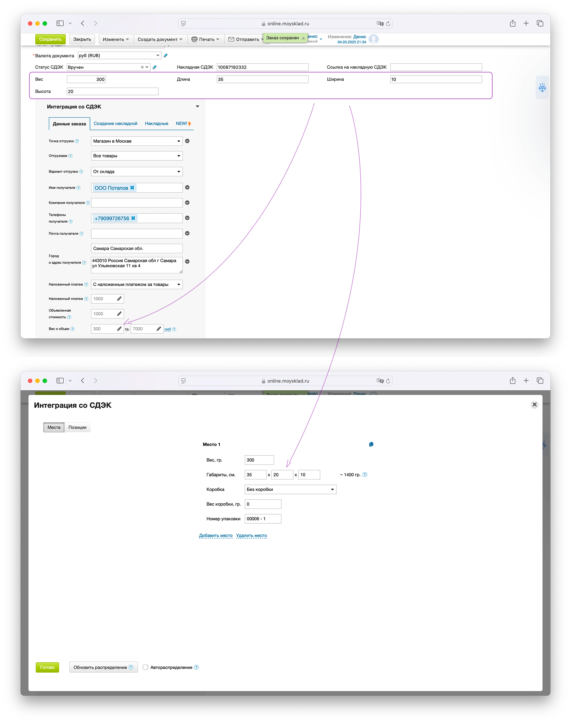This screenshot has width=571, height=728.
Task: Click the pencil icon next to document currency
Action: (x=166, y=55)
